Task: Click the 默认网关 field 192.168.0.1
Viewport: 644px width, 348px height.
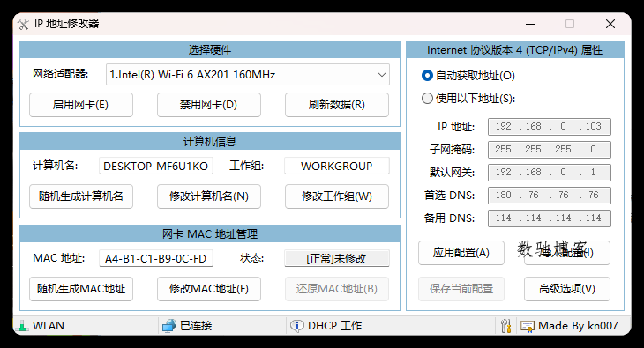Action: (x=549, y=173)
